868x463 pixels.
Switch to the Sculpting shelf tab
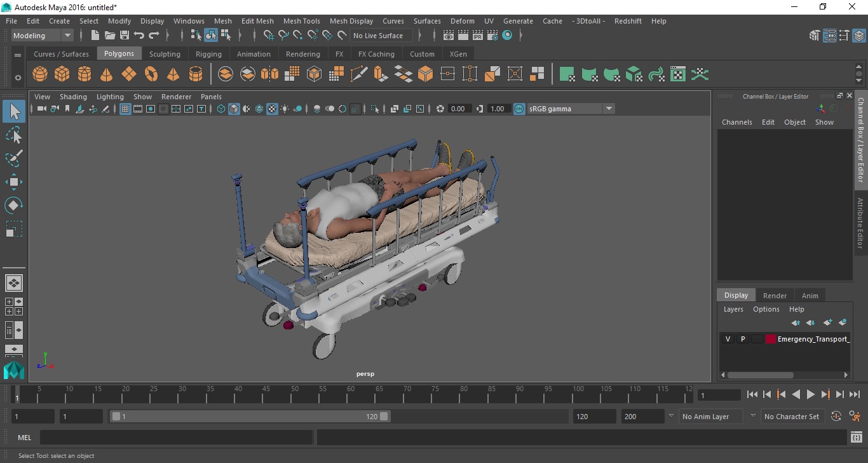[x=165, y=54]
